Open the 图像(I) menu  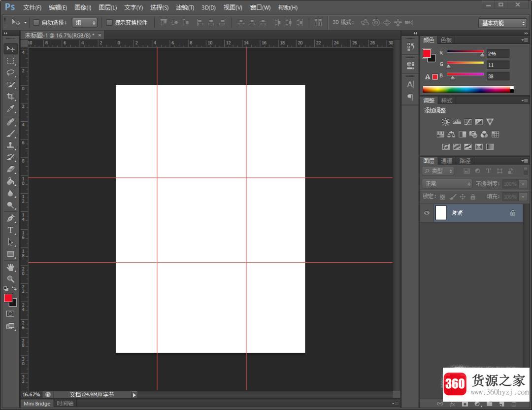(x=83, y=7)
